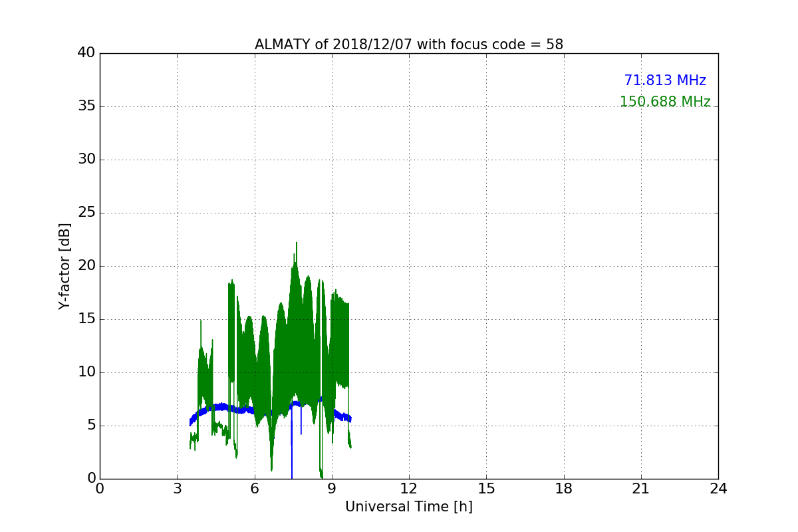Click the y-axis tick label 15
798x532 pixels.
pos(86,319)
